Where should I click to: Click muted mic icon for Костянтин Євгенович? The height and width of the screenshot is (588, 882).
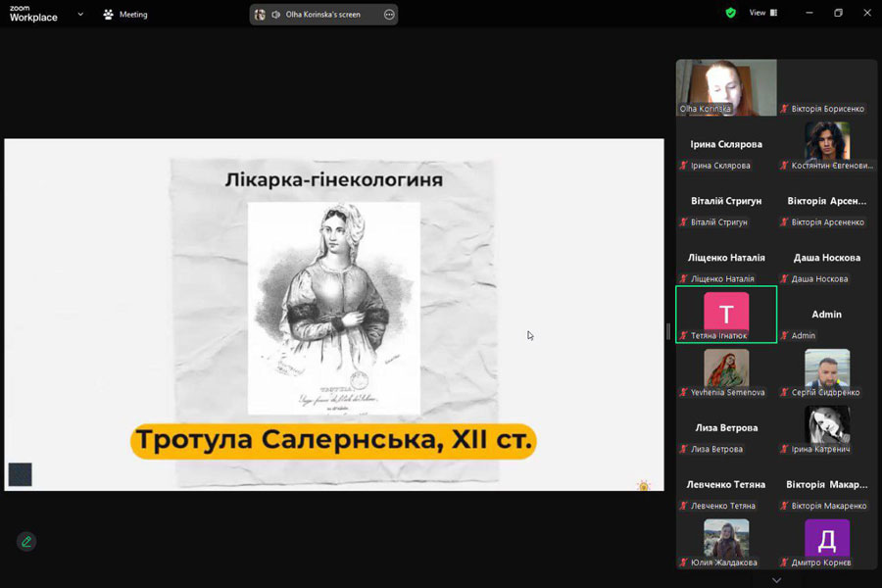[784, 166]
